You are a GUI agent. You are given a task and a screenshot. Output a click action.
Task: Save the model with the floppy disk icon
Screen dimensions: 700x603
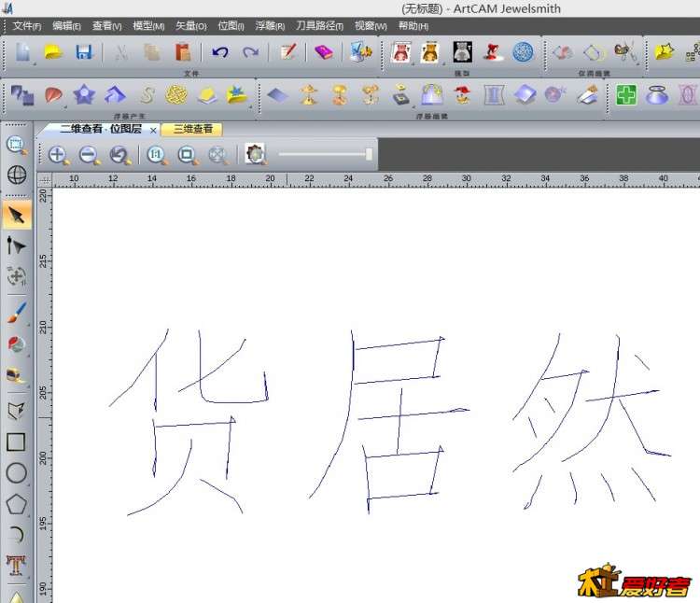pos(84,52)
